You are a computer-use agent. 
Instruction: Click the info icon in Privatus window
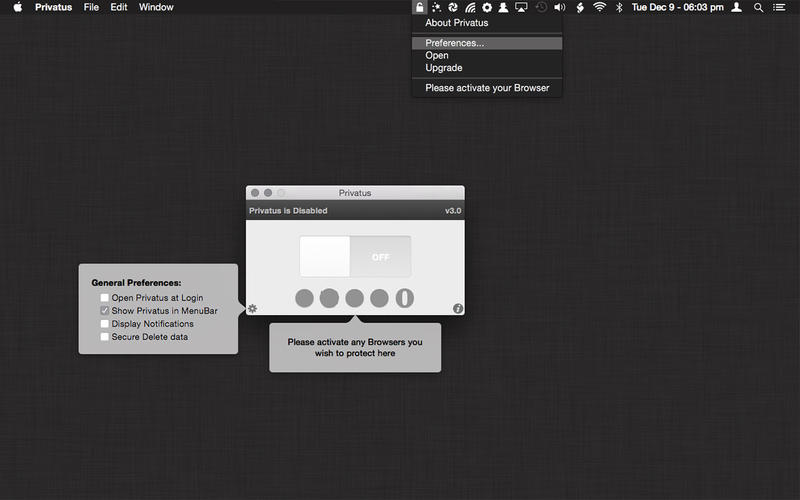click(x=458, y=308)
